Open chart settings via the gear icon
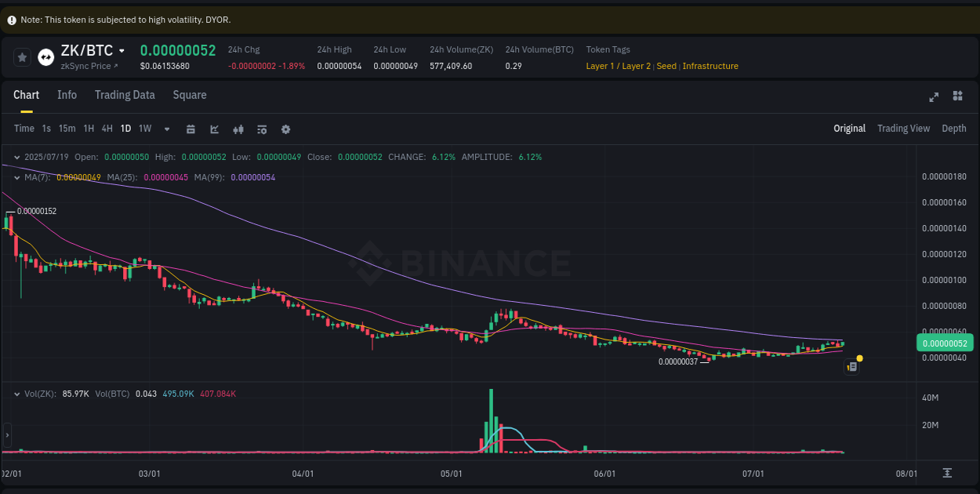 tap(285, 129)
